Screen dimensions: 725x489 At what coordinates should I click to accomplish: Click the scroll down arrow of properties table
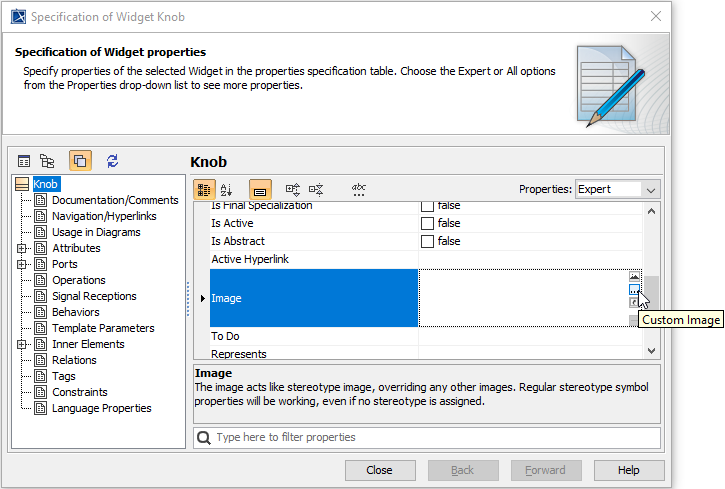pos(651,351)
